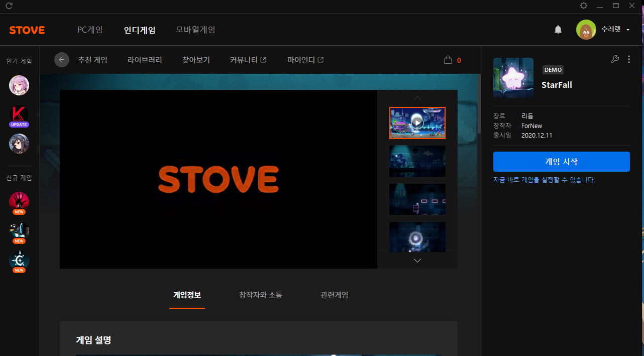Move thumbnail list down with chevron
The width and height of the screenshot is (644, 356).
pos(417,260)
